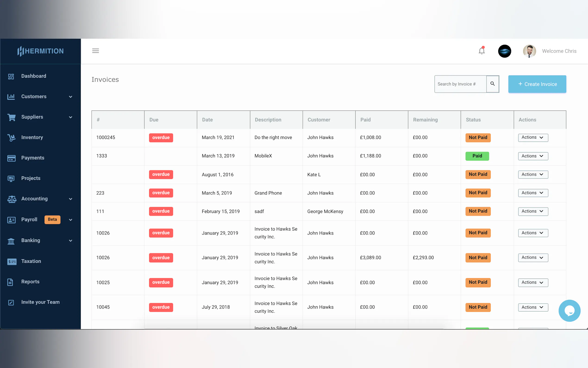The width and height of the screenshot is (588, 368).
Task: Click the Inventory cart icon
Action: (x=11, y=137)
